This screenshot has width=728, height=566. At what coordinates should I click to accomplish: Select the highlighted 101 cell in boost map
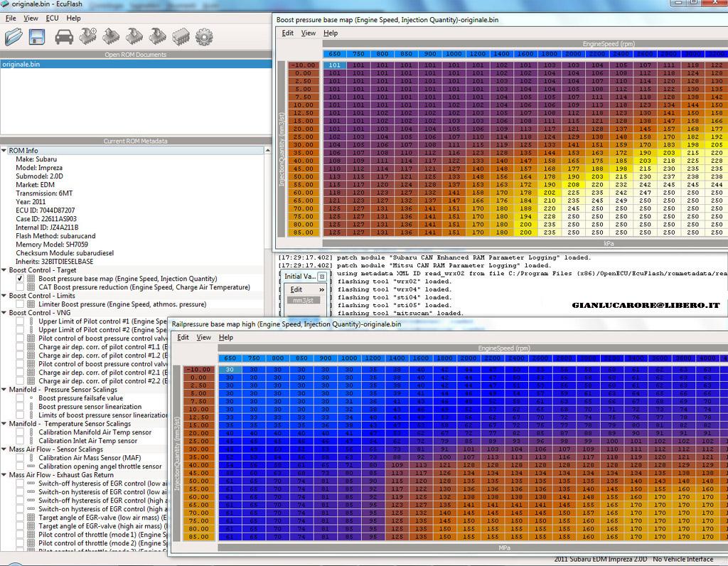coord(336,65)
